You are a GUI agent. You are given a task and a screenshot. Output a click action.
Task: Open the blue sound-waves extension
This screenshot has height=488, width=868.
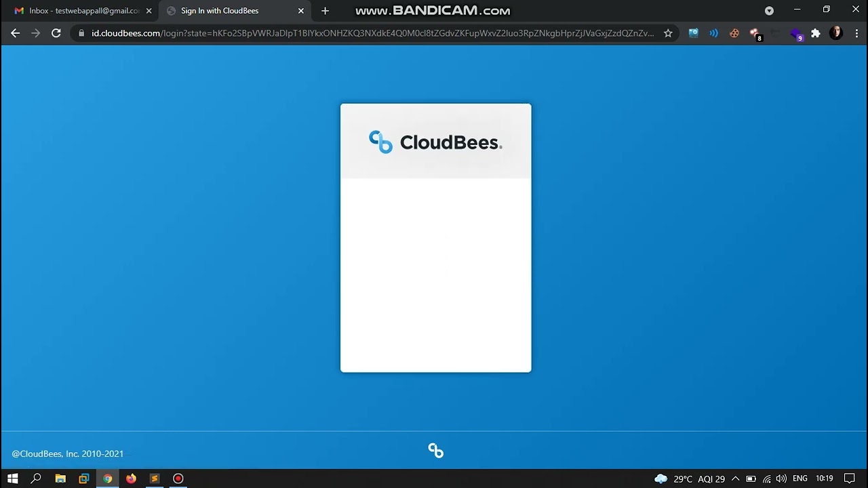pyautogui.click(x=713, y=33)
